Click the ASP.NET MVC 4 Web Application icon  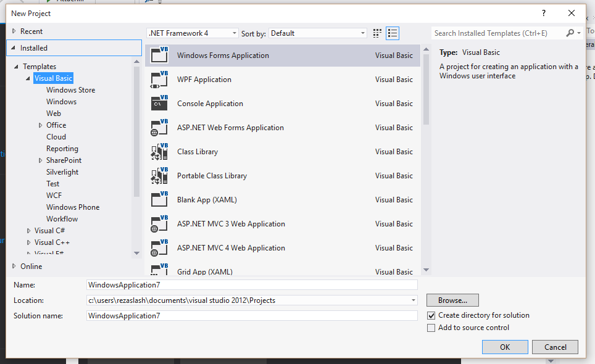[x=159, y=247]
